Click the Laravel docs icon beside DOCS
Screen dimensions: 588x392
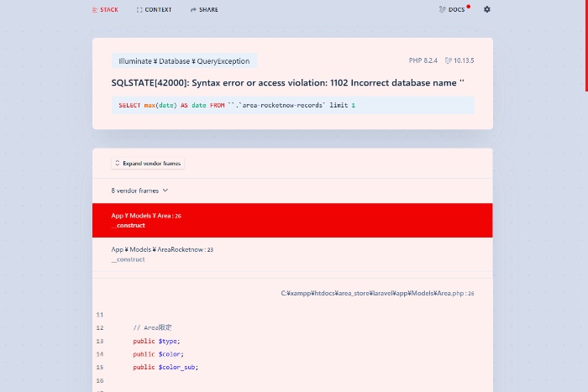tap(442, 9)
